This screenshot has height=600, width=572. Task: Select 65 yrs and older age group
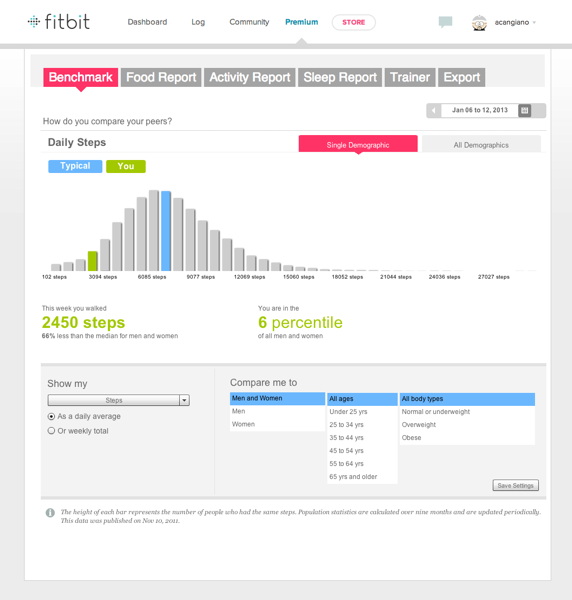(362, 477)
